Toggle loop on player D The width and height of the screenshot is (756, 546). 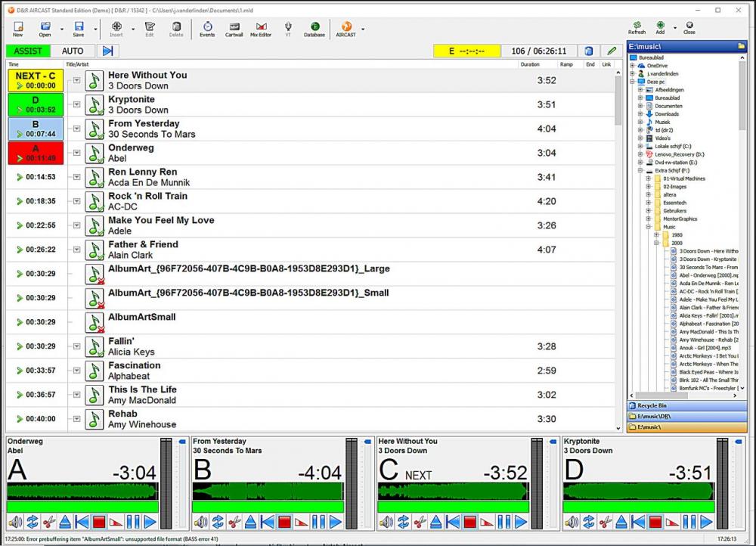coord(588,521)
